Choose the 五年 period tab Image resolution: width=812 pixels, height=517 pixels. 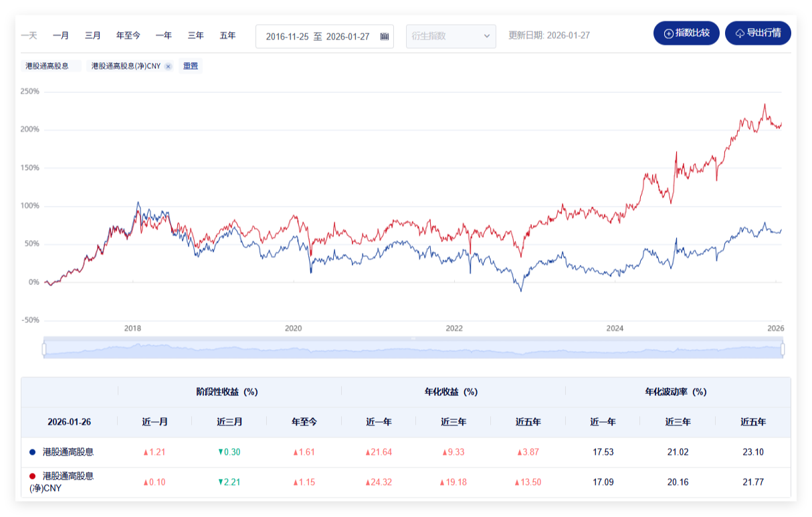click(x=228, y=35)
